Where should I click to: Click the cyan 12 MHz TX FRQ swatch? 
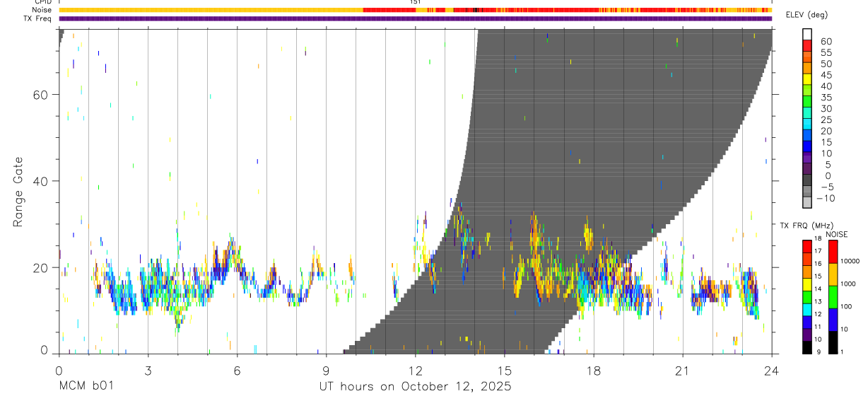click(807, 310)
